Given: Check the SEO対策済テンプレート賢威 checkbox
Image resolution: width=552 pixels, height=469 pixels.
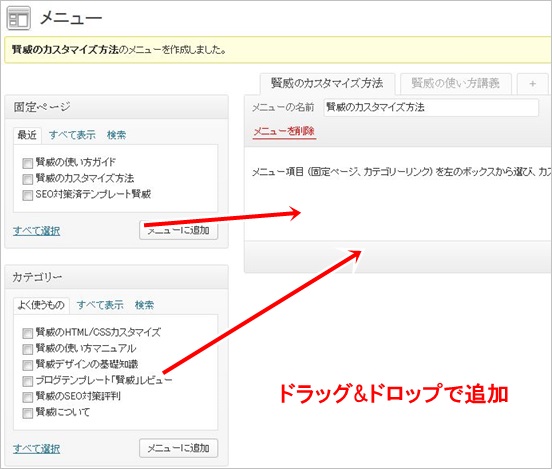Looking at the screenshot, I should 27,195.
